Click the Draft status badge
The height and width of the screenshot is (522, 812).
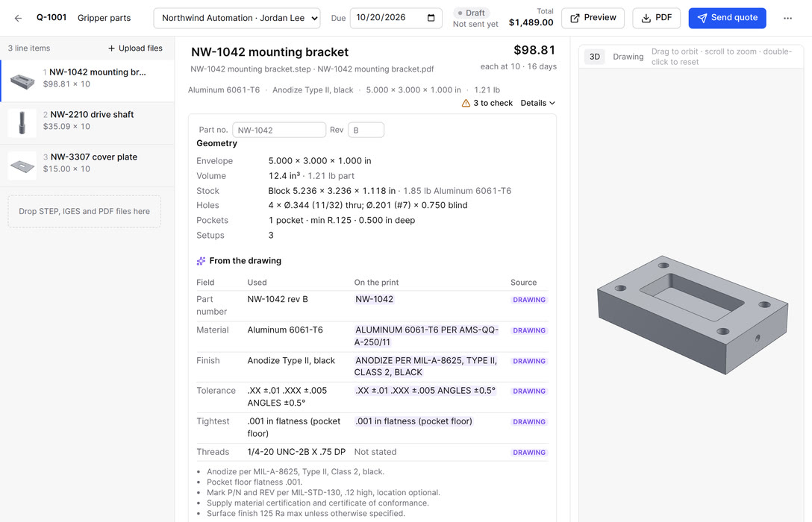click(x=471, y=13)
